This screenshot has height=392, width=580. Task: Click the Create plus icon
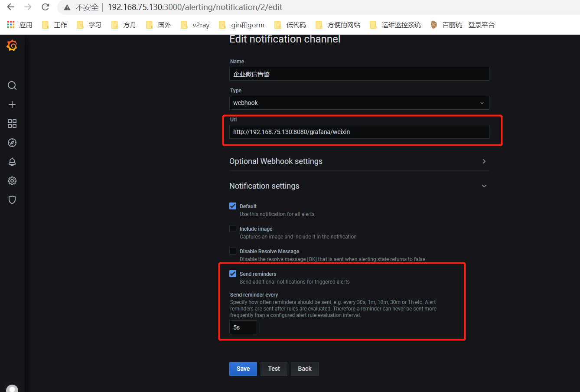pyautogui.click(x=12, y=105)
